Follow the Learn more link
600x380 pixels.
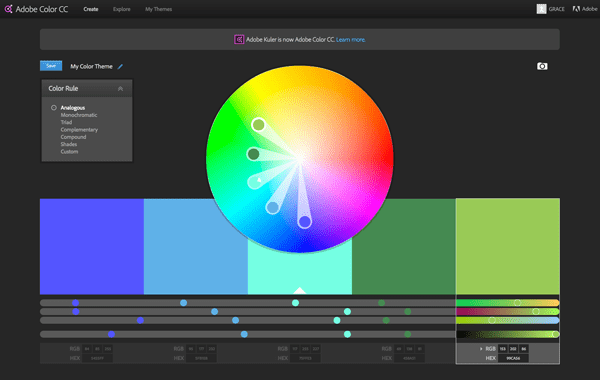pyautogui.click(x=351, y=39)
